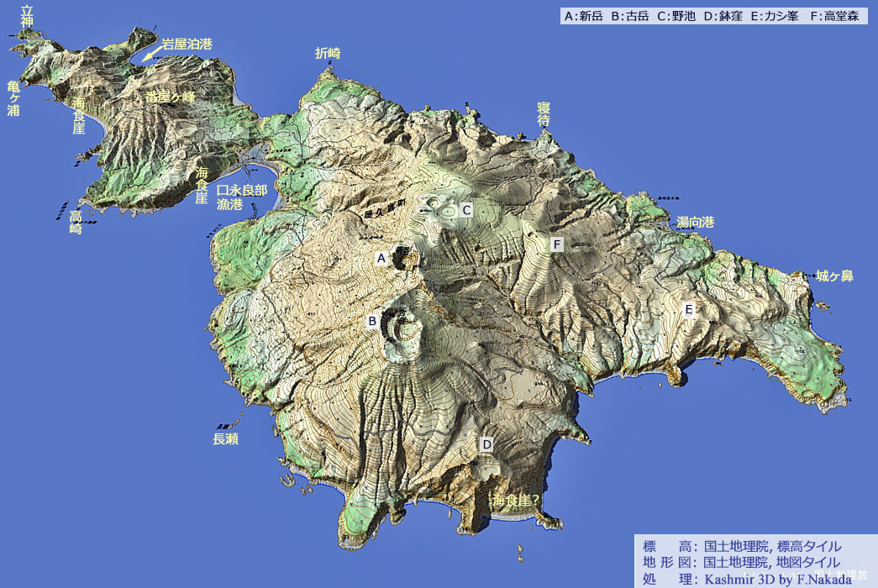This screenshot has width=878, height=588.
Task: Select the 番屋ヶ峰 peak label
Action: pyautogui.click(x=171, y=97)
